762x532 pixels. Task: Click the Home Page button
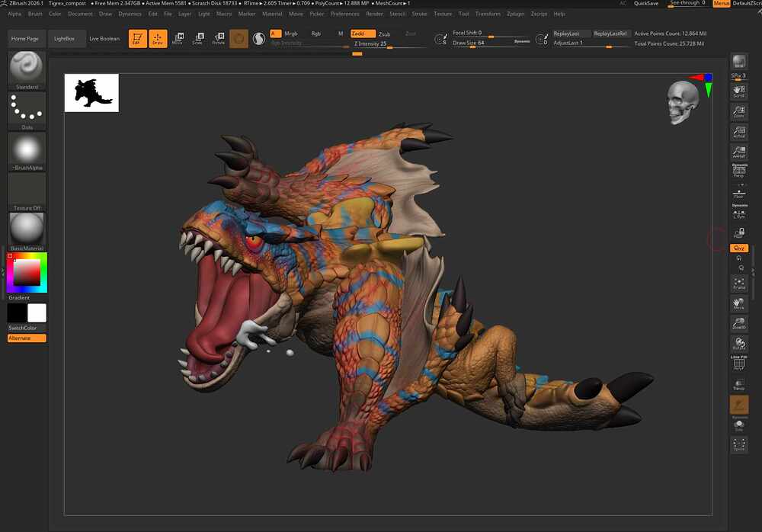point(25,38)
